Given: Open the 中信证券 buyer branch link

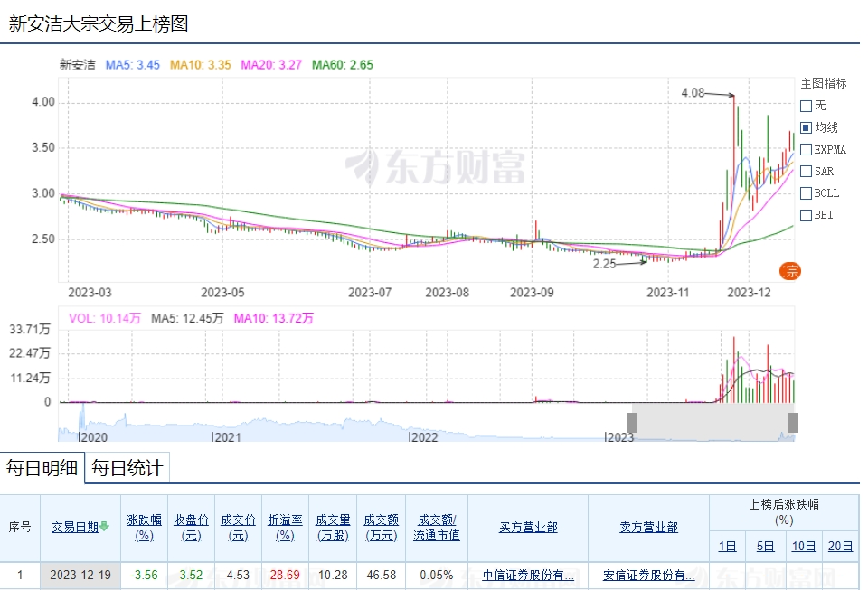Looking at the screenshot, I should click(x=528, y=575).
